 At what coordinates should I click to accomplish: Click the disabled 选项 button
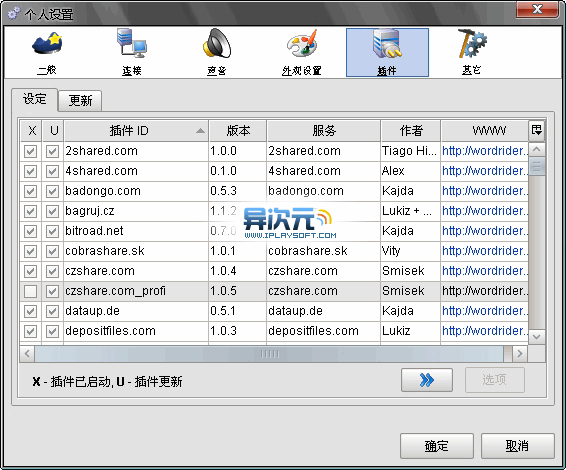tap(495, 380)
